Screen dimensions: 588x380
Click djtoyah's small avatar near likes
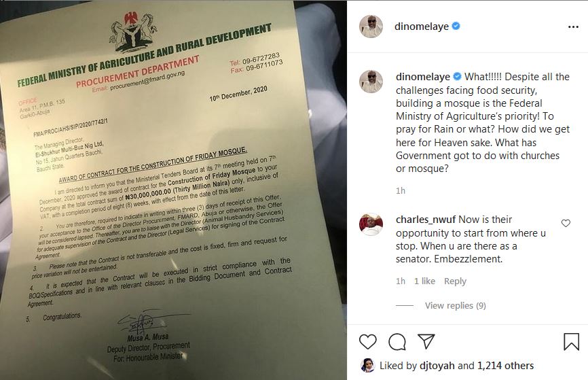pos(367,365)
